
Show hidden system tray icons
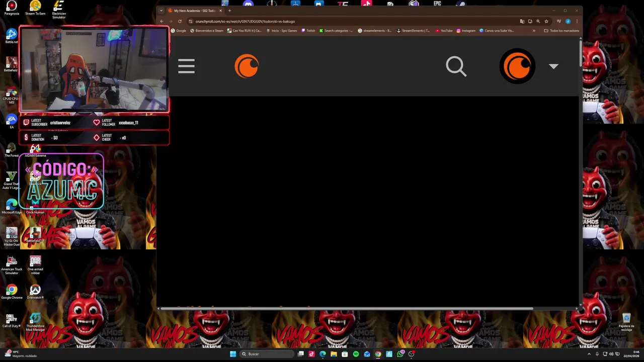click(589, 354)
